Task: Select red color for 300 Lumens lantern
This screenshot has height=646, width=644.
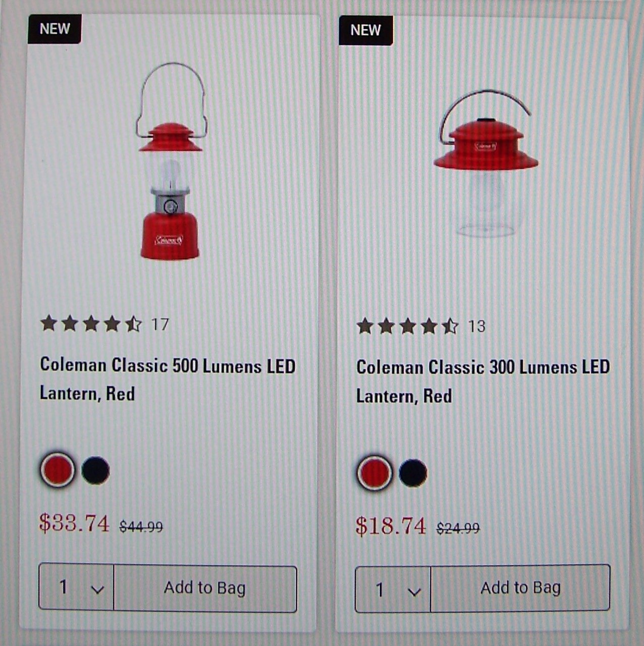Action: click(x=374, y=473)
